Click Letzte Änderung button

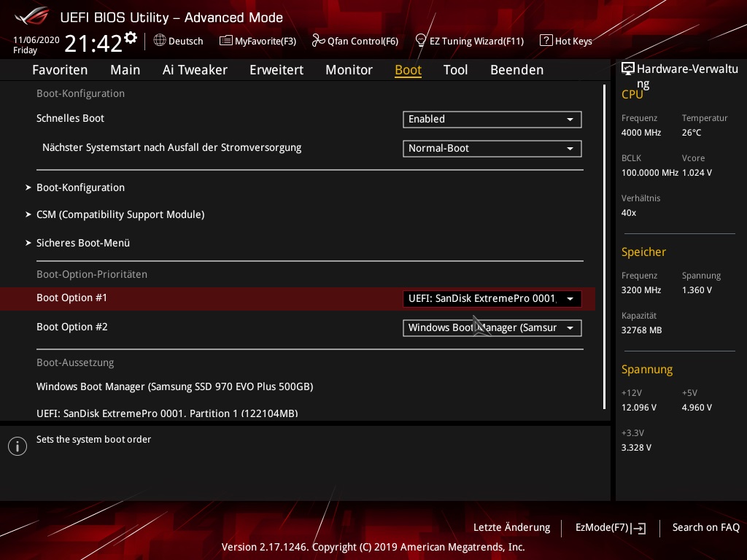[511, 528]
